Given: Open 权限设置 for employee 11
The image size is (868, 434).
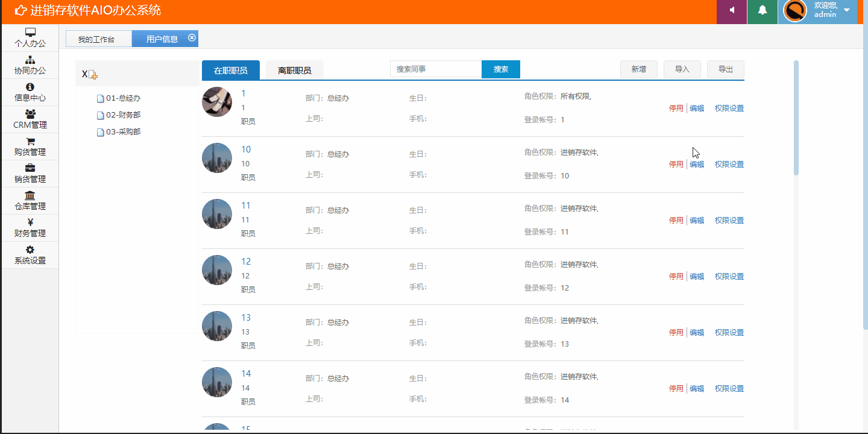Looking at the screenshot, I should (729, 221).
